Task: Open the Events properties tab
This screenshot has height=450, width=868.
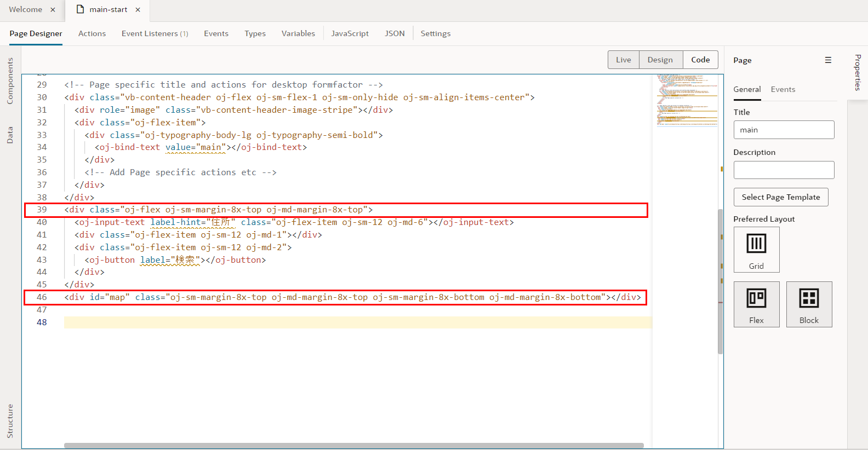Action: tap(783, 89)
